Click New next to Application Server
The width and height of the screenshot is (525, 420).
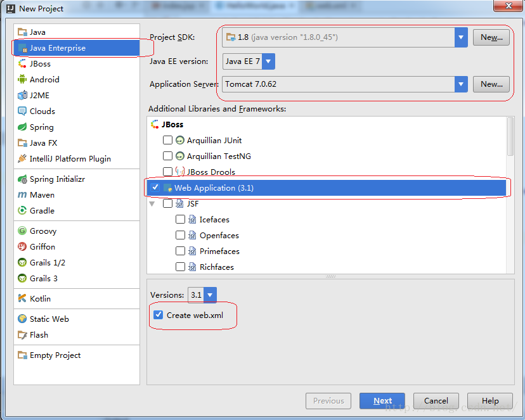pyautogui.click(x=491, y=84)
